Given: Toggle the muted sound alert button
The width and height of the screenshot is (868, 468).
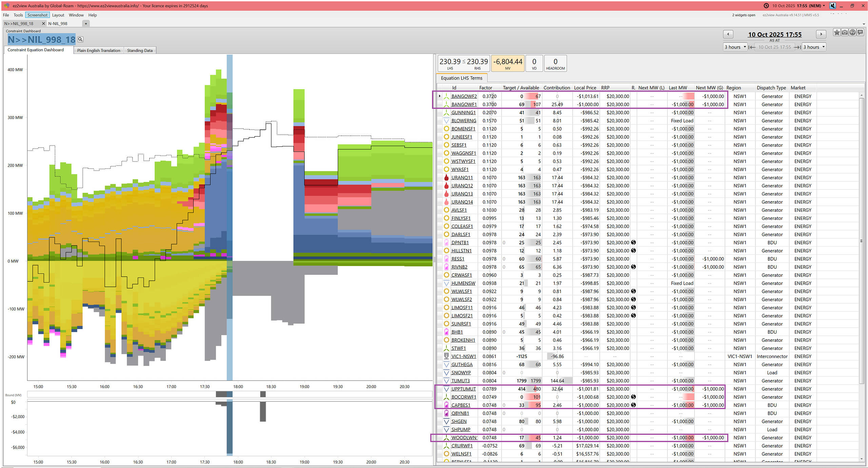Looking at the screenshot, I should click(x=833, y=6).
